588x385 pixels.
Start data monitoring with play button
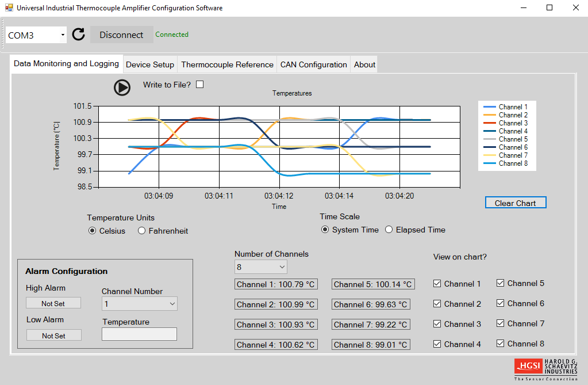(x=122, y=87)
